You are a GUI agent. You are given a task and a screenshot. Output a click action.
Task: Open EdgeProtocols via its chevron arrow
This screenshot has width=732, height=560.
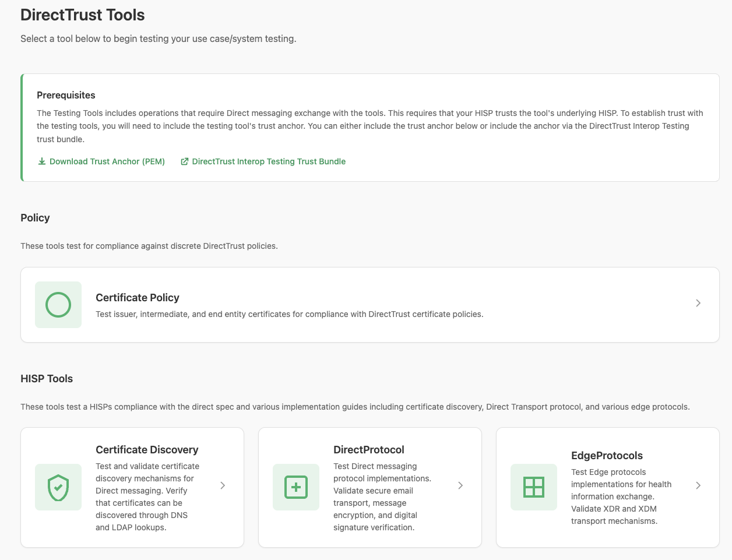point(698,485)
